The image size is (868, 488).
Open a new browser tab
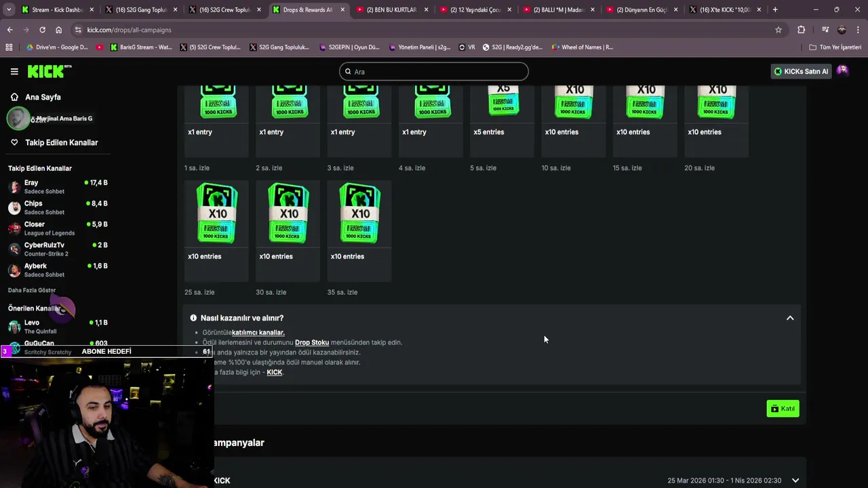pyautogui.click(x=775, y=9)
